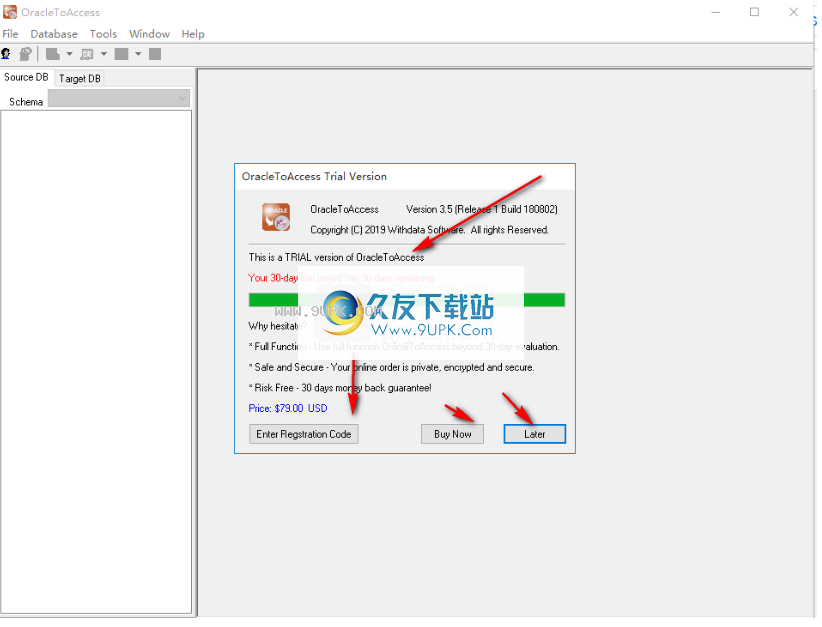822x627 pixels.
Task: Click the grid transfer toolbar icon
Action: 87,54
